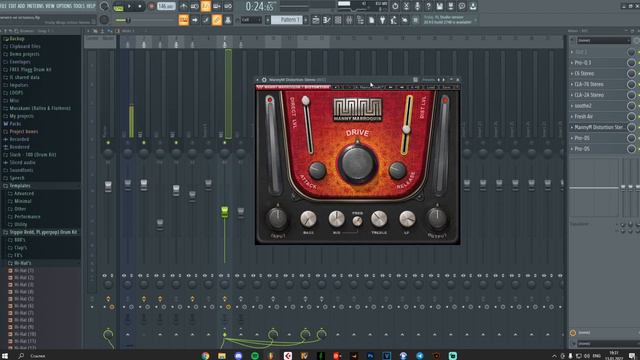
Task: Click the tempo BPM field
Action: coord(166,7)
